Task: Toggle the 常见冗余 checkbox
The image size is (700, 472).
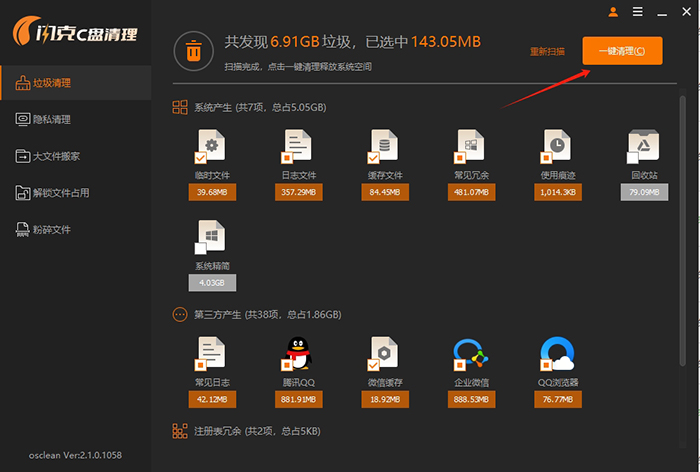Action: coord(459,158)
